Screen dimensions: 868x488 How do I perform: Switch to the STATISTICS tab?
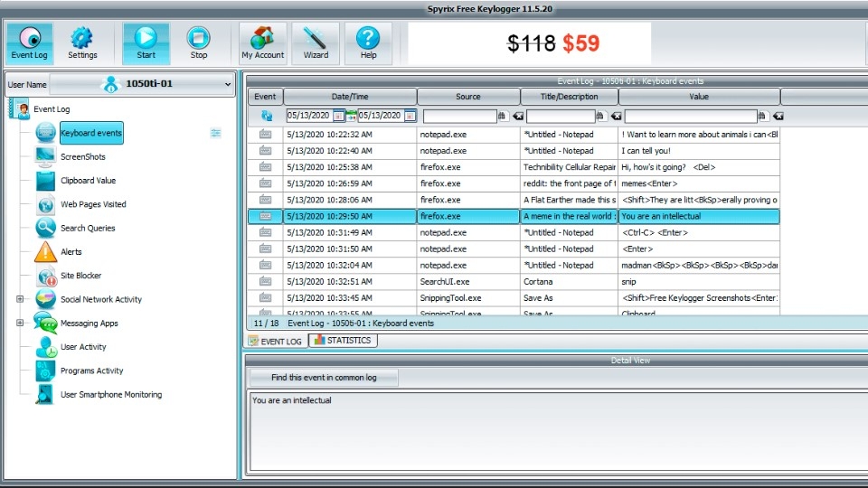pos(343,341)
